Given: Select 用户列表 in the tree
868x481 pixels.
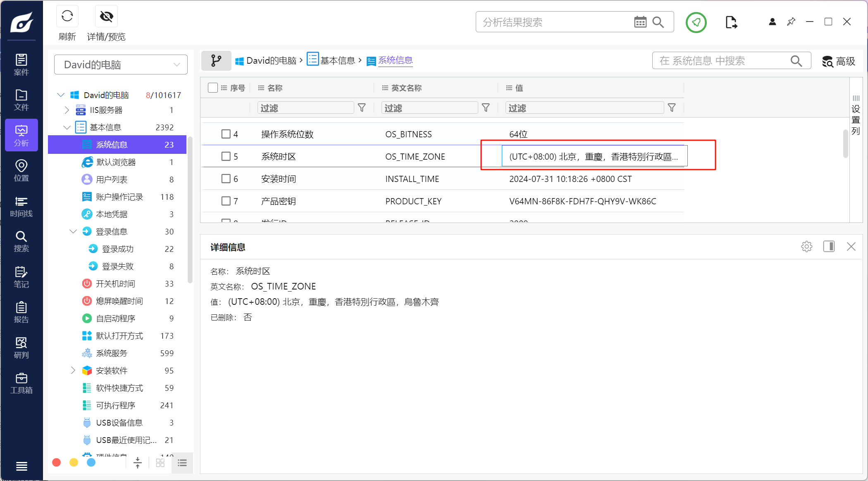Looking at the screenshot, I should pyautogui.click(x=112, y=179).
